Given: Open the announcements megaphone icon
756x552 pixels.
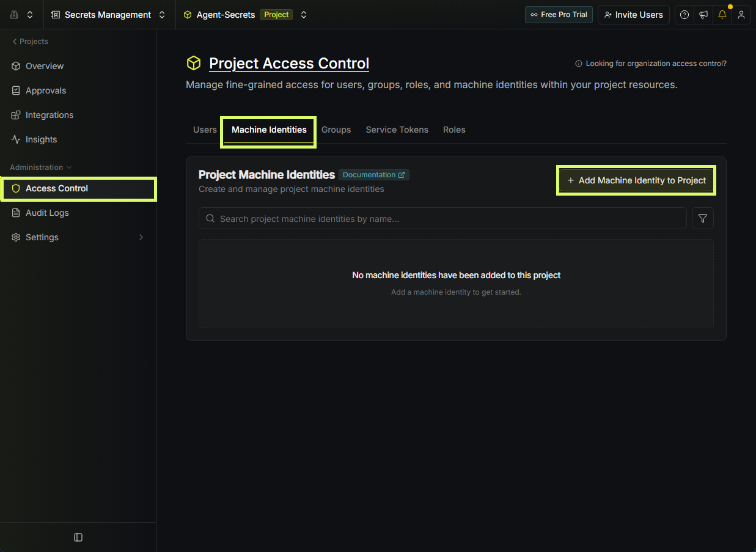Looking at the screenshot, I should [x=703, y=15].
